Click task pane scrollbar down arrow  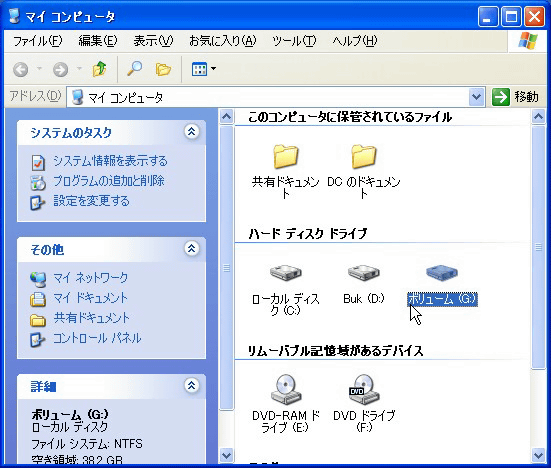[x=227, y=455]
